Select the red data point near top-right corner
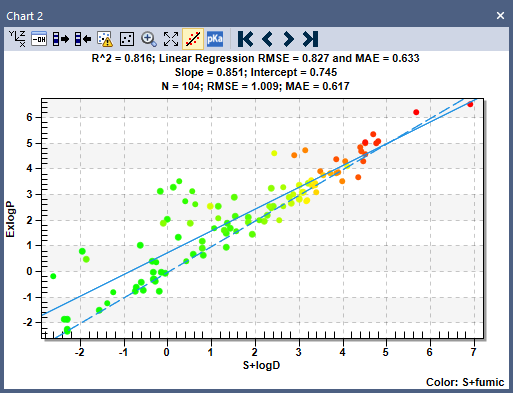Screen dimensions: 513x393 pyautogui.click(x=470, y=104)
